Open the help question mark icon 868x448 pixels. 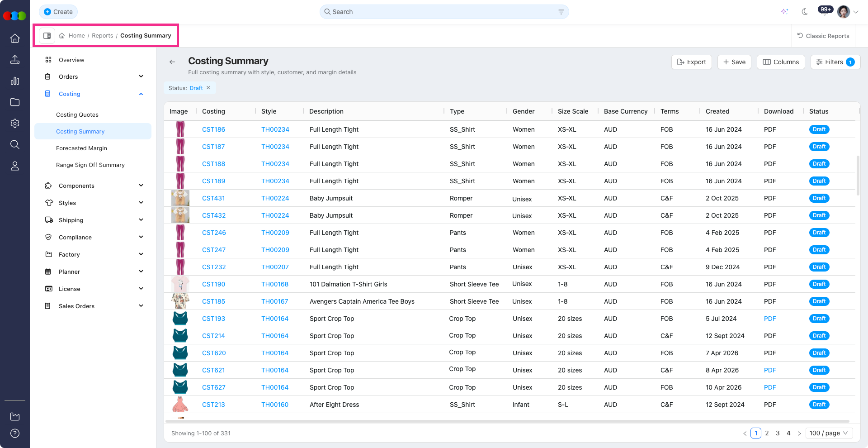(x=15, y=434)
